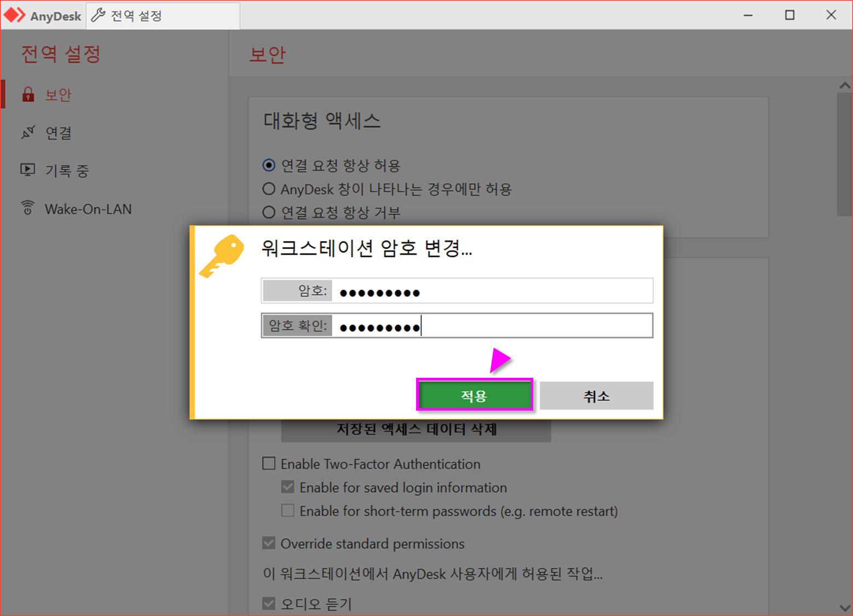The width and height of the screenshot is (853, 616).
Task: Click the wrench icon on the settings tab
Action: [98, 15]
